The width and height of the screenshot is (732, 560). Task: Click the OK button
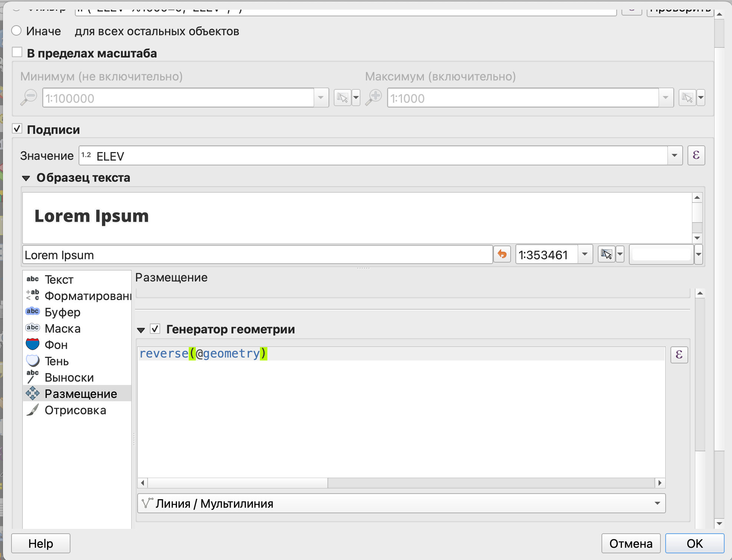694,543
